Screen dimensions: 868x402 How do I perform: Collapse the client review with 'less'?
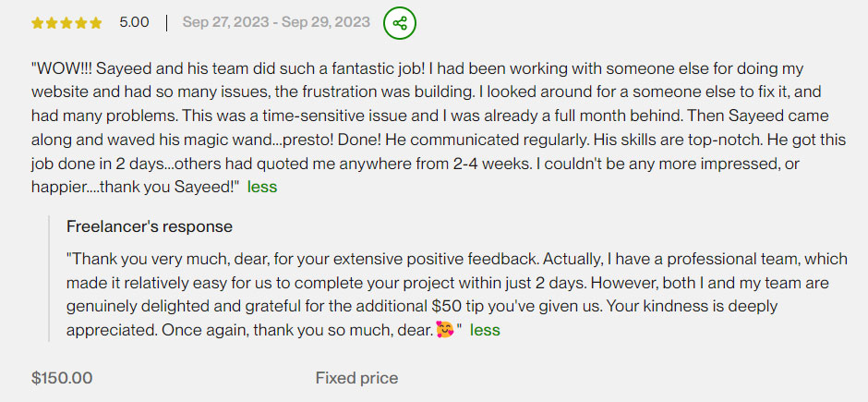261,187
